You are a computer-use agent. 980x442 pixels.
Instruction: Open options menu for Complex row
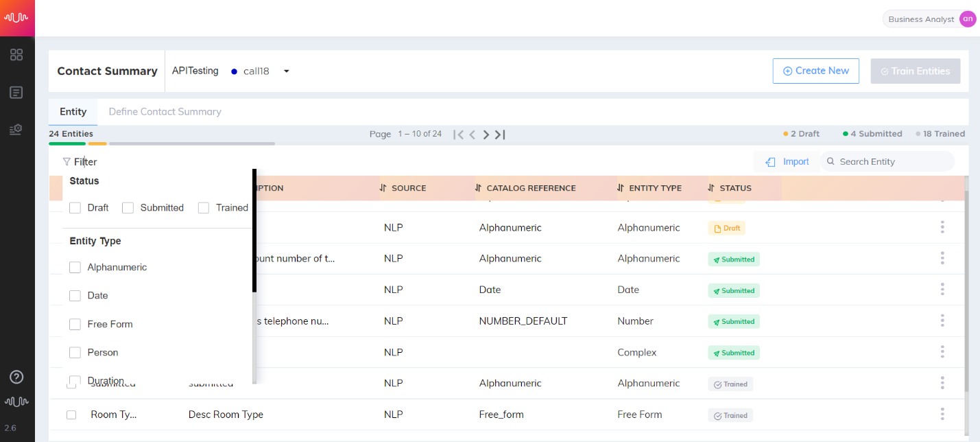tap(942, 352)
